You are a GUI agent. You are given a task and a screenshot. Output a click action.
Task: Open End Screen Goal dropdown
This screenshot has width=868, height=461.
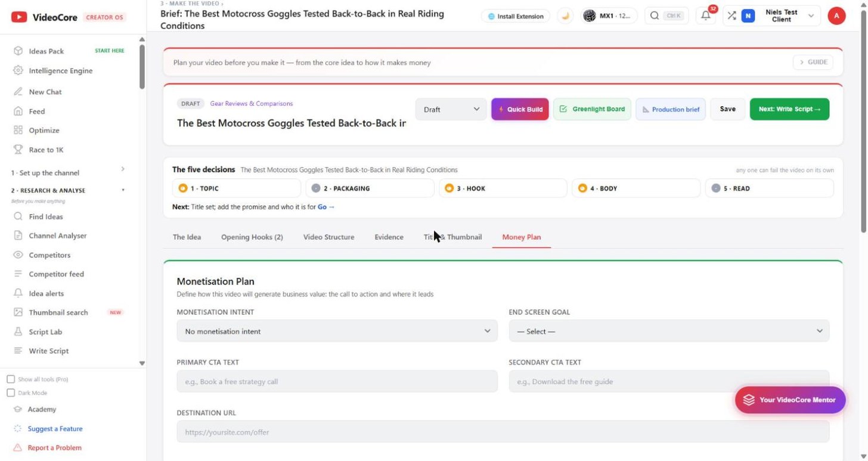[x=669, y=331]
